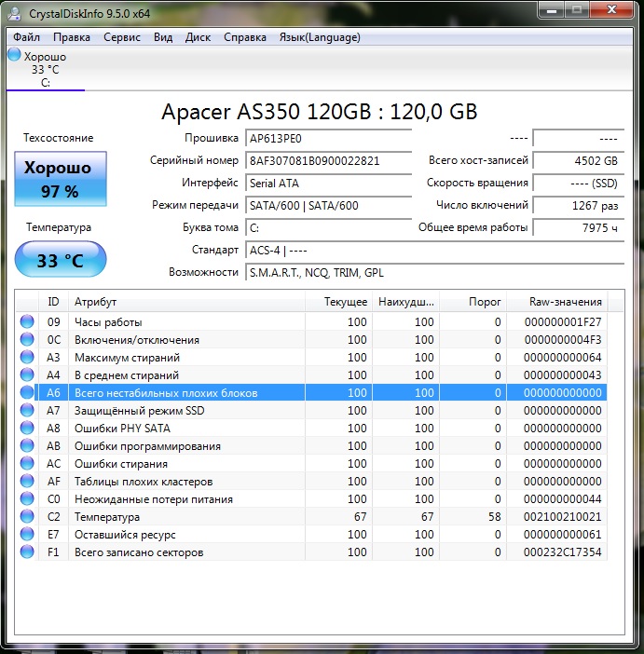Screen dimensions: 644x654
Task: Click the Возможности field S.M.A.R.T., NCQ, TRIM, GPL
Action: [x=434, y=273]
